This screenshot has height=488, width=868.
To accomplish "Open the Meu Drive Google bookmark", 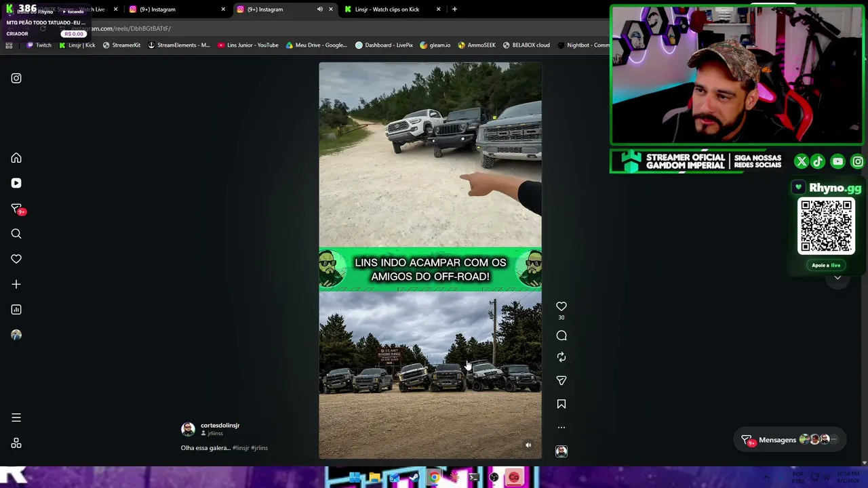I will tap(317, 45).
